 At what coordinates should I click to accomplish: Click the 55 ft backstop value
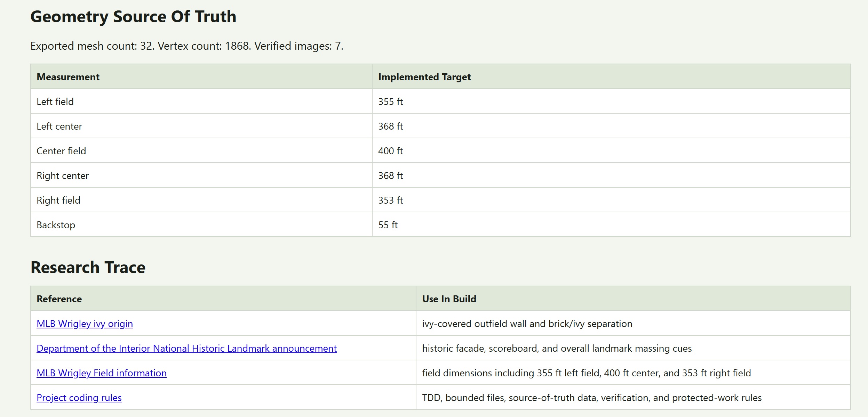[388, 225]
